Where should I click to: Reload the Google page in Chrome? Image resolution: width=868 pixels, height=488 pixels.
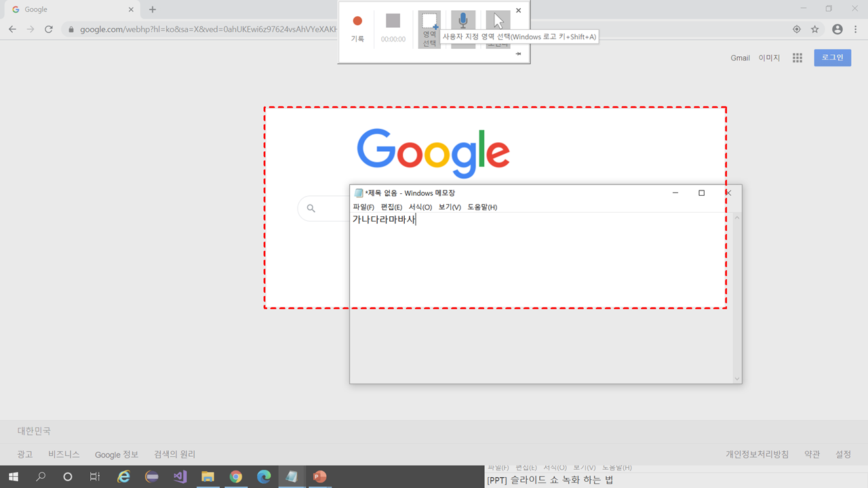pyautogui.click(x=49, y=29)
